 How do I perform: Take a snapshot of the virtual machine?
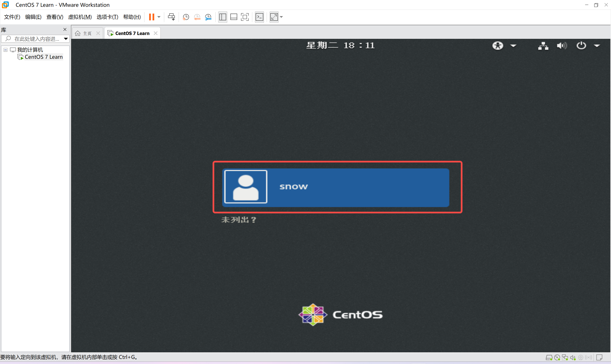(x=186, y=17)
